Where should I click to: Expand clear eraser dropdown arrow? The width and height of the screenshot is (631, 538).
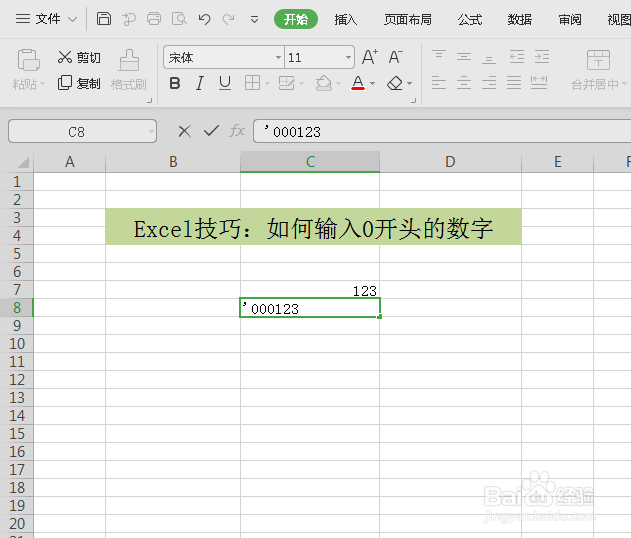point(410,84)
